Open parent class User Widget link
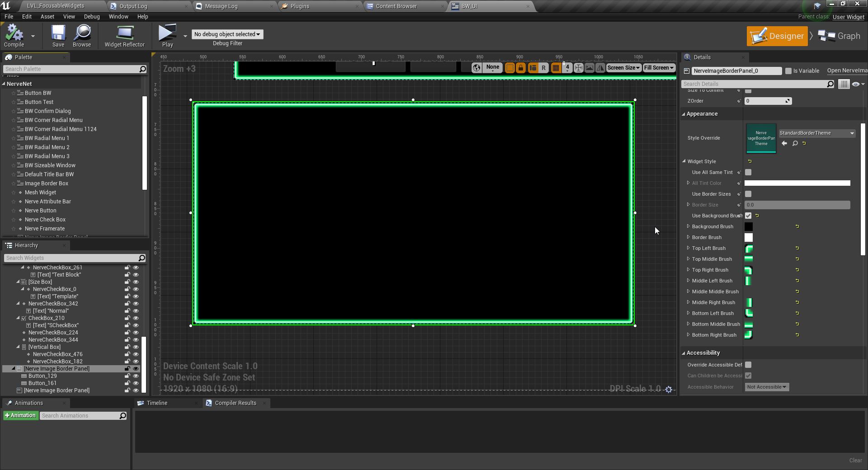The width and height of the screenshot is (868, 470). click(848, 17)
